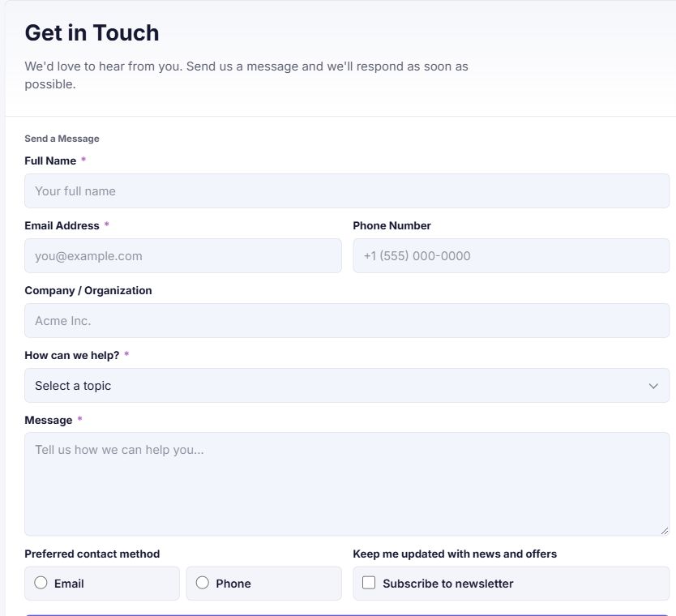Click the Get in Touch heading
The height and width of the screenshot is (616, 676).
pyautogui.click(x=92, y=32)
